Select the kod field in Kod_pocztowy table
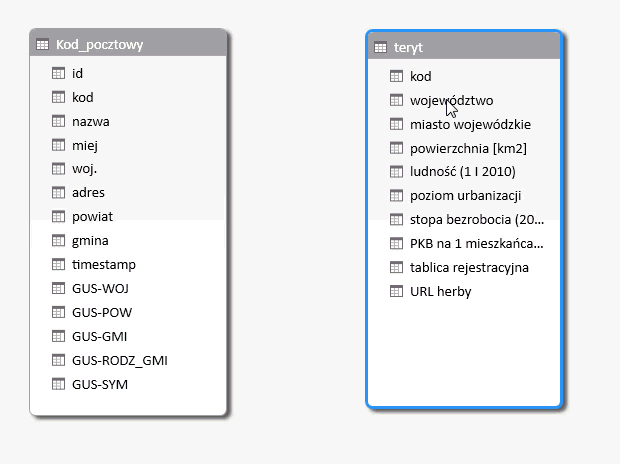 tap(83, 97)
